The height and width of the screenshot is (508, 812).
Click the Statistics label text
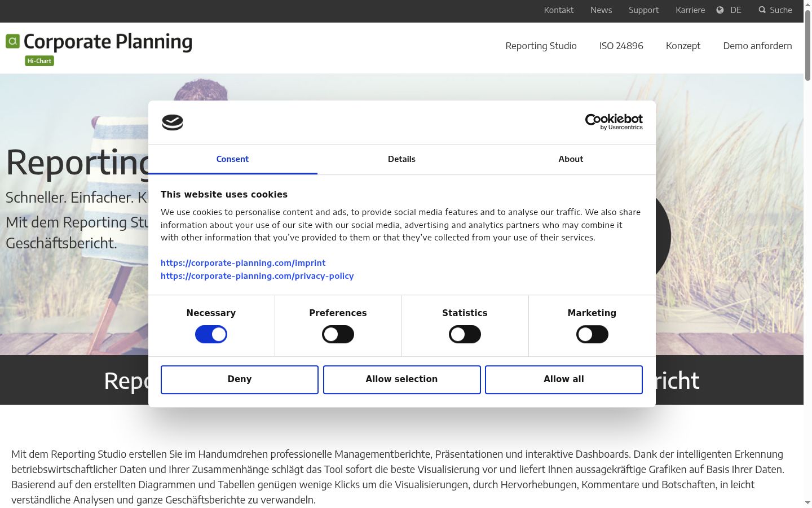tap(465, 313)
